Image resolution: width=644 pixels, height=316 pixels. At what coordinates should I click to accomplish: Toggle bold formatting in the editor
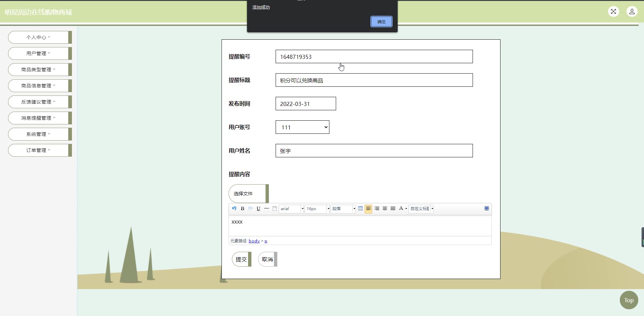coord(242,208)
